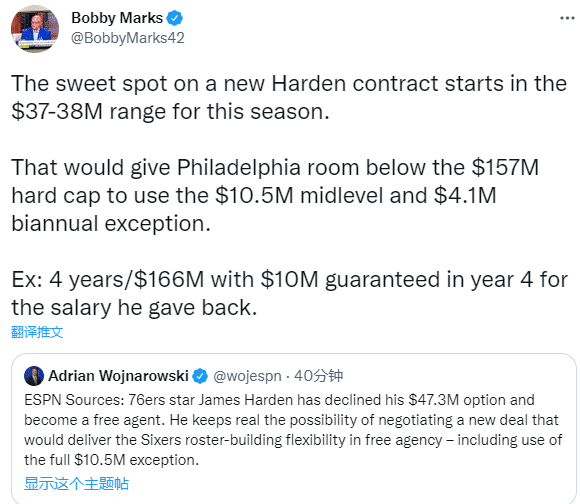This screenshot has width=580, height=504.
Task: Open the tweet's three-dot more menu
Action: click(567, 18)
